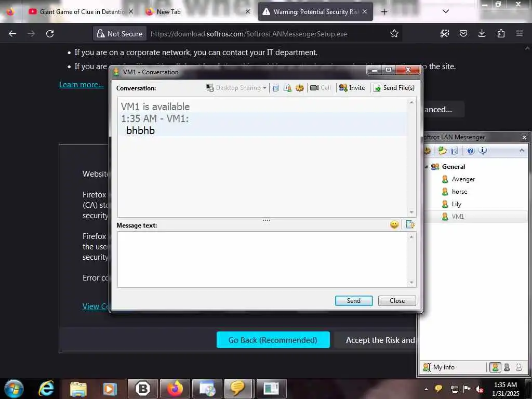Close the Softros LAN Messenger panel

524,137
